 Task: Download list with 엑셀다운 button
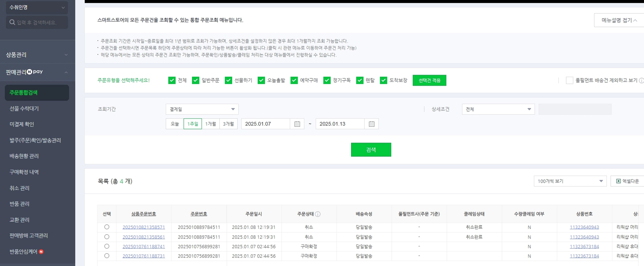pyautogui.click(x=627, y=181)
